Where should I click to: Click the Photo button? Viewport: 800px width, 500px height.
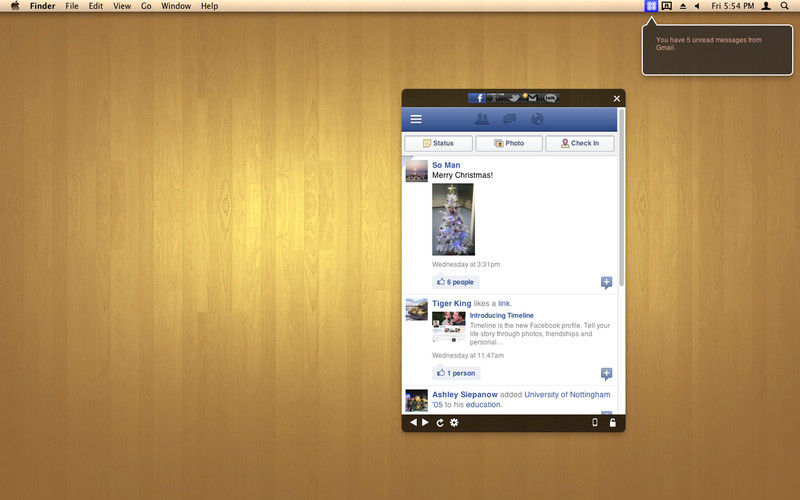(509, 143)
